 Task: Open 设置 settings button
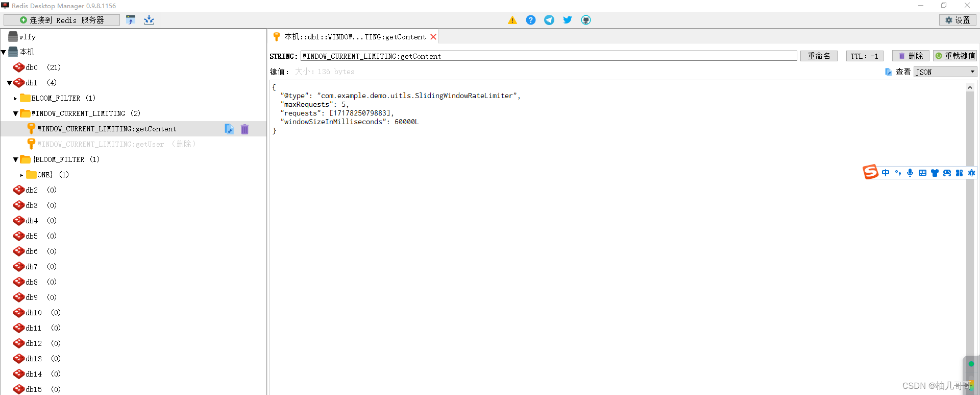958,20
